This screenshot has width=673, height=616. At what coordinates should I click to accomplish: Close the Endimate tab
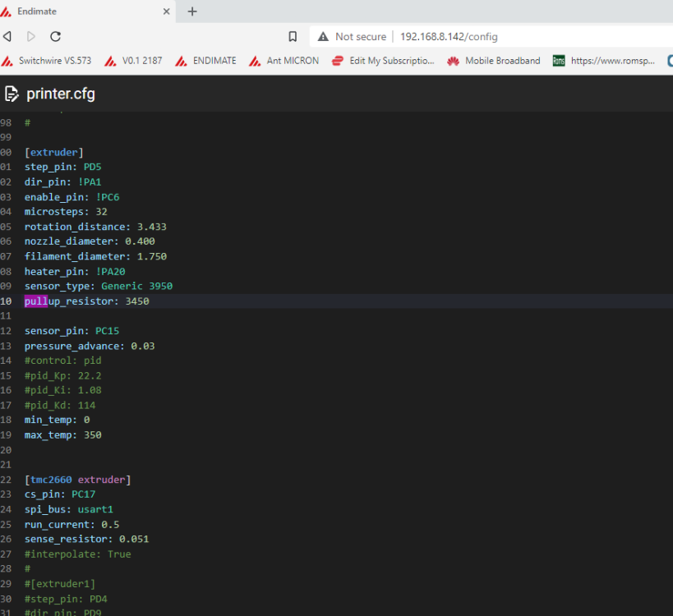tap(167, 11)
